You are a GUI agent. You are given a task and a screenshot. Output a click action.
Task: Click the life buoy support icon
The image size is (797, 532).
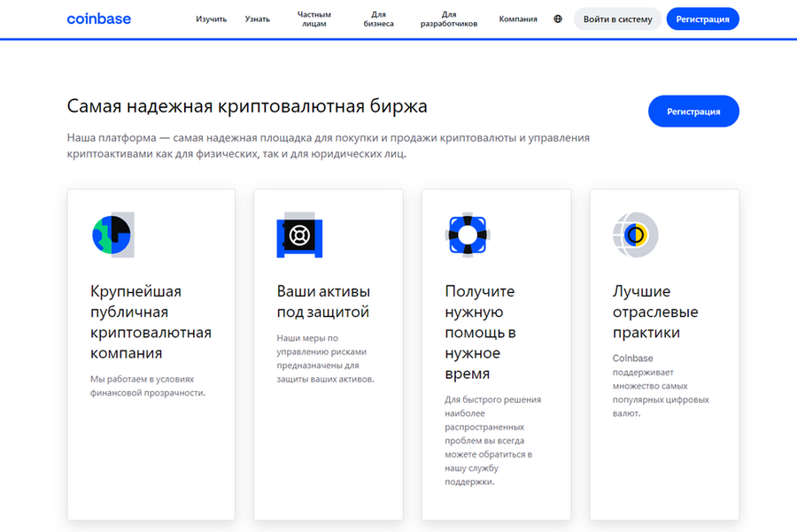(468, 235)
